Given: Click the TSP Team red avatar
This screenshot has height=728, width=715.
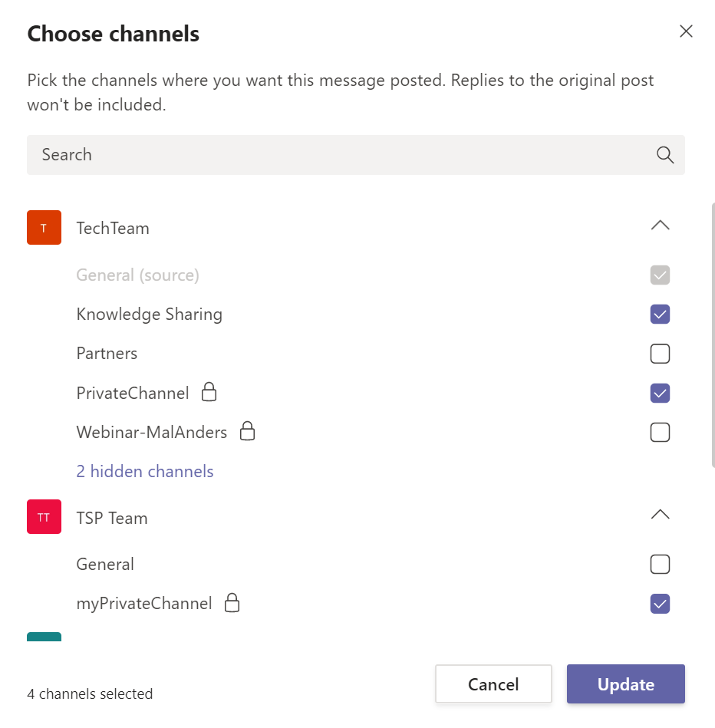Looking at the screenshot, I should point(44,517).
